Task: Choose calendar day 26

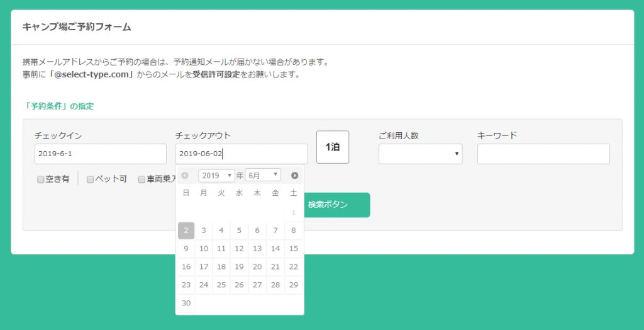Action: [x=240, y=285]
